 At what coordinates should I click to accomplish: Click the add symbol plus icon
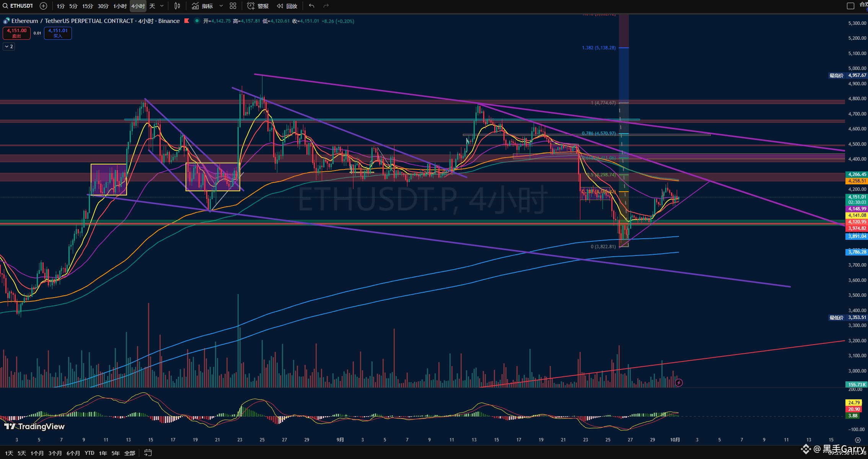[x=44, y=6]
